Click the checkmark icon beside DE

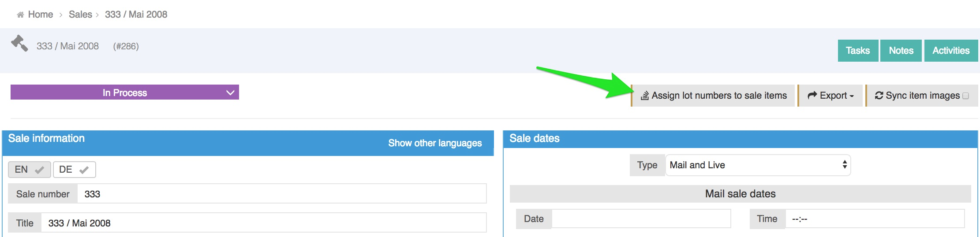[x=84, y=170]
